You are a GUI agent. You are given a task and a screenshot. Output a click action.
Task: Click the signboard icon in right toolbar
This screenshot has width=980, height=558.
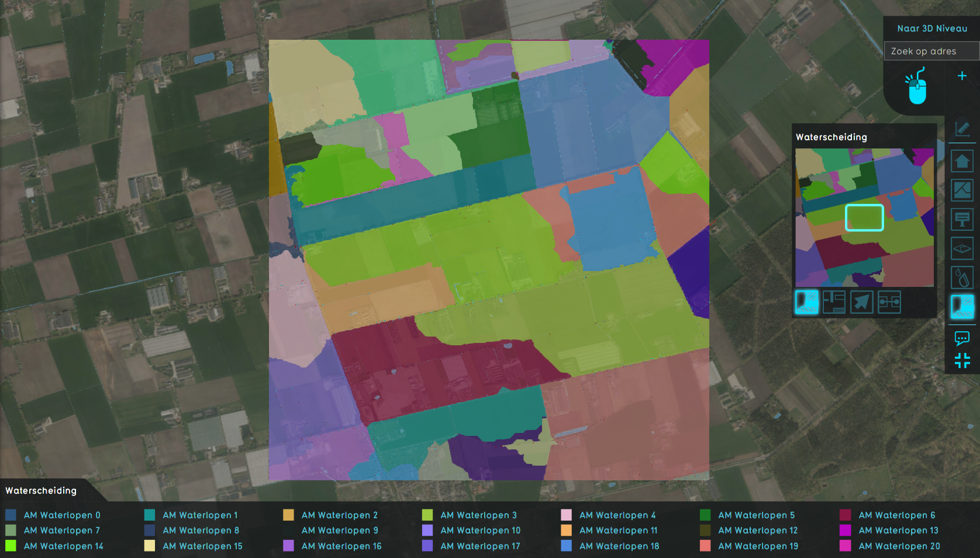pos(962,220)
